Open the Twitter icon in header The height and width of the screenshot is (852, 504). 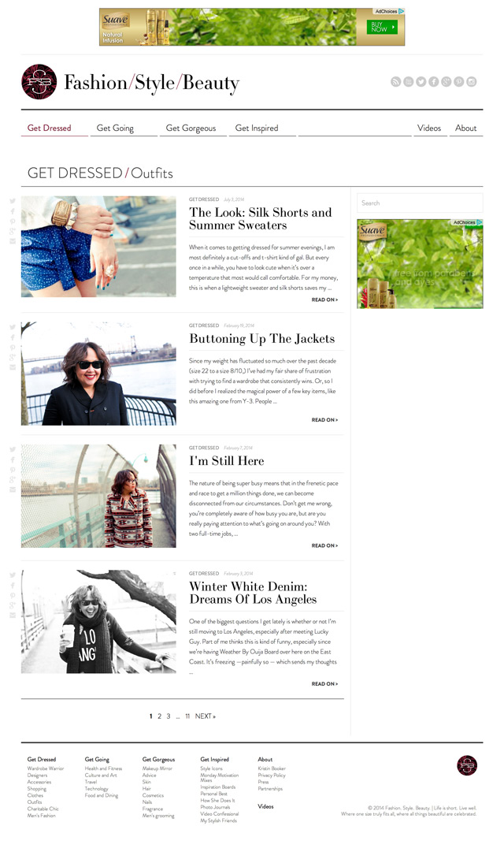coord(421,81)
